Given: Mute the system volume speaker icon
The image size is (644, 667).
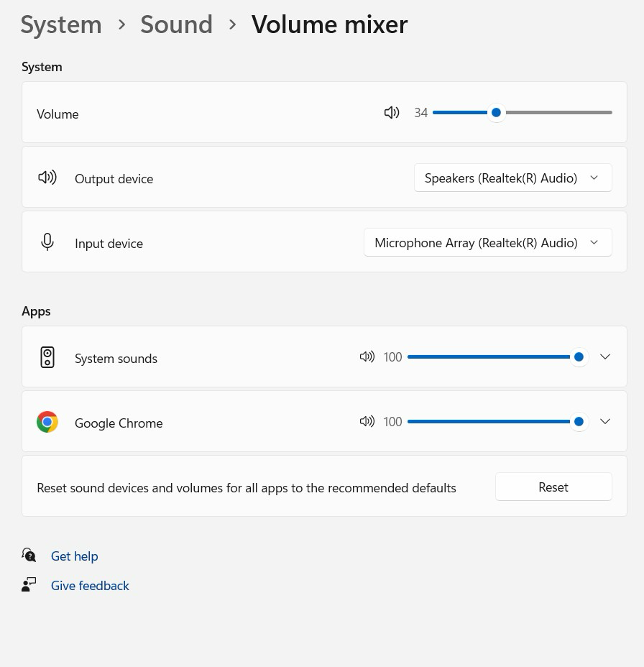Looking at the screenshot, I should (x=392, y=113).
